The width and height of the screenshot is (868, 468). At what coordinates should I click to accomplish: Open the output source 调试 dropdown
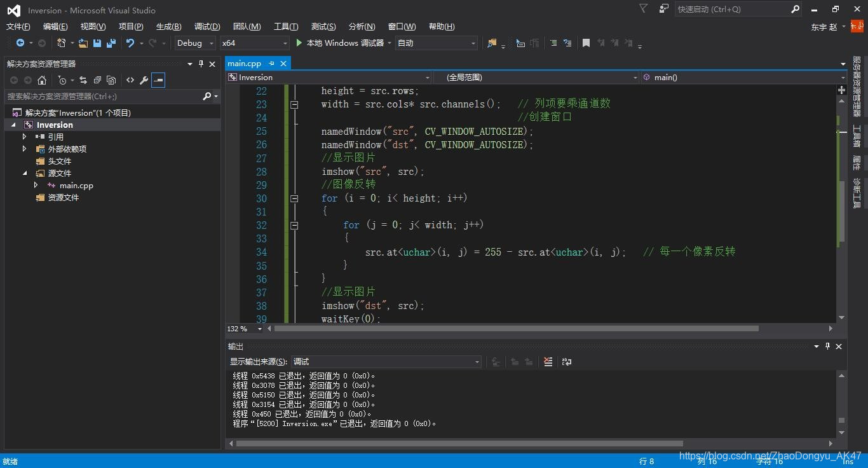(386, 362)
